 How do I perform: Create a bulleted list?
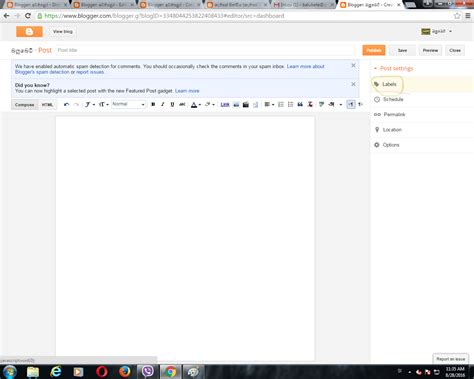pyautogui.click(x=290, y=104)
